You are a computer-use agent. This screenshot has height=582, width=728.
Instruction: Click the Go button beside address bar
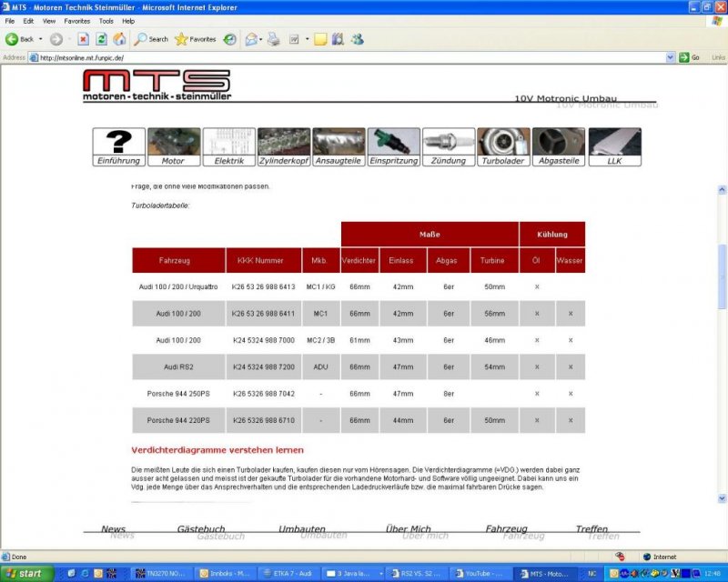point(689,57)
